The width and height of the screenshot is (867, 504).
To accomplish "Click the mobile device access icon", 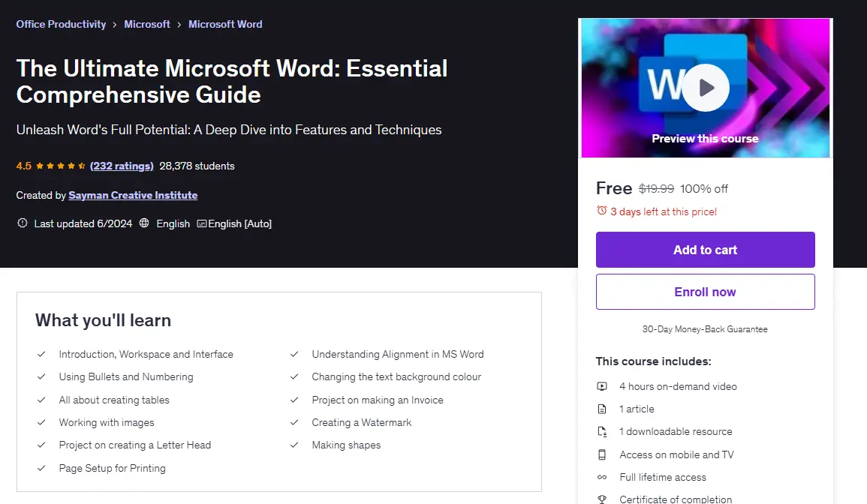I will [x=602, y=454].
